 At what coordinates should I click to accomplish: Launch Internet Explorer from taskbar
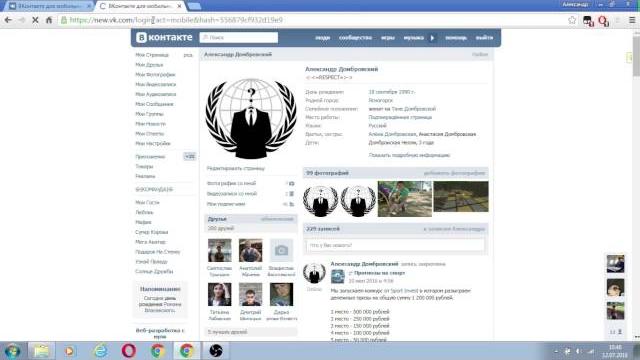(100, 351)
